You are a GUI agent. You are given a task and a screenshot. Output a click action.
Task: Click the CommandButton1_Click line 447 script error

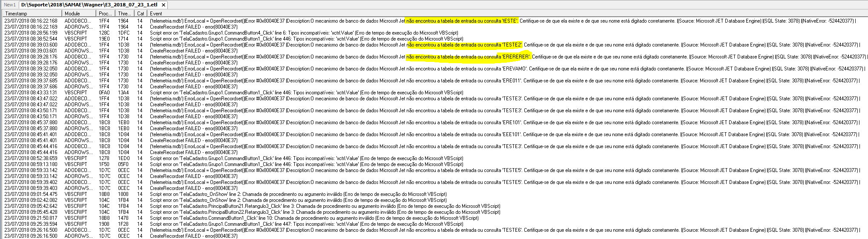pyautogui.click(x=307, y=224)
